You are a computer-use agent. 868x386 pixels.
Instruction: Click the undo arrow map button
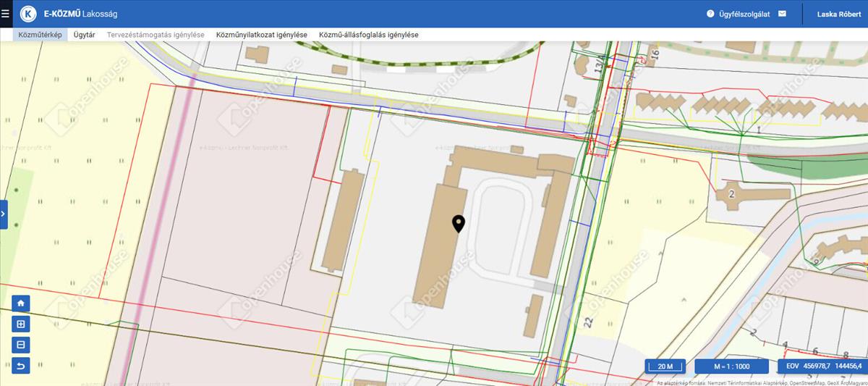(21, 366)
